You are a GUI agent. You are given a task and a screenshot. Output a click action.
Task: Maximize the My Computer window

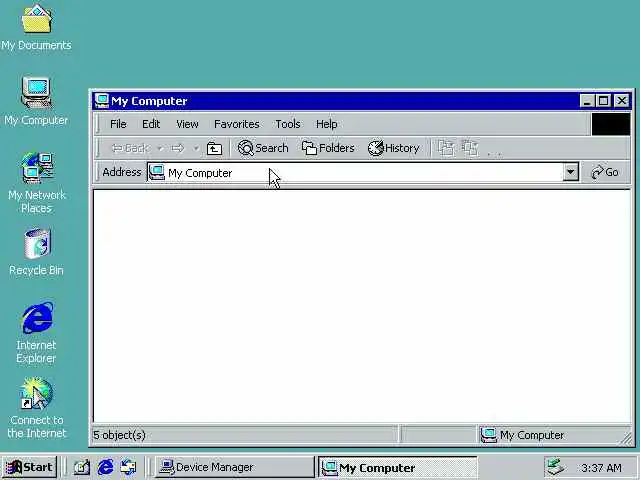pos(603,100)
